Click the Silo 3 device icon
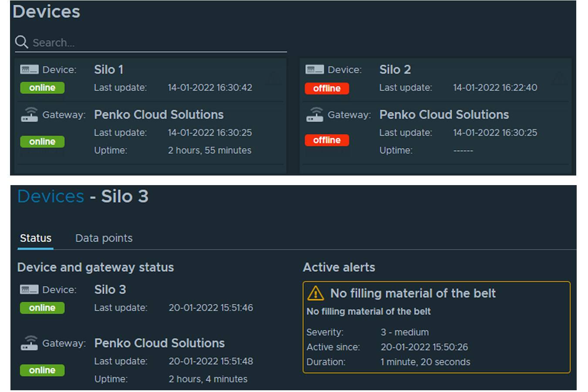The image size is (588, 392). (29, 290)
